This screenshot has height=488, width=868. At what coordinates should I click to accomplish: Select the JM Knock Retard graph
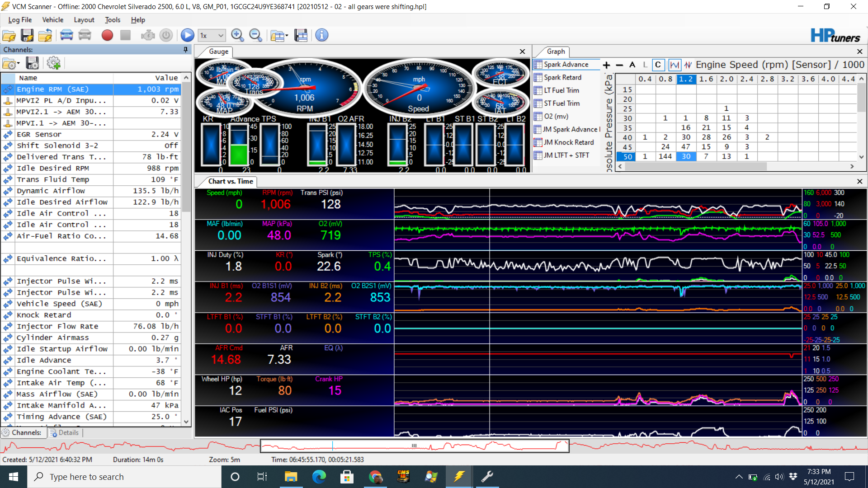click(568, 142)
